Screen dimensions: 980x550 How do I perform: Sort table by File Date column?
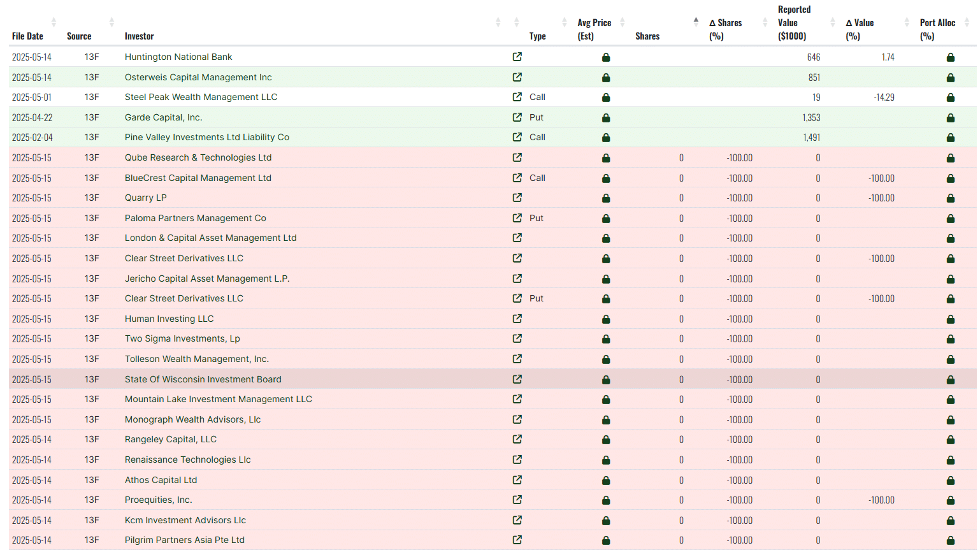(x=54, y=22)
